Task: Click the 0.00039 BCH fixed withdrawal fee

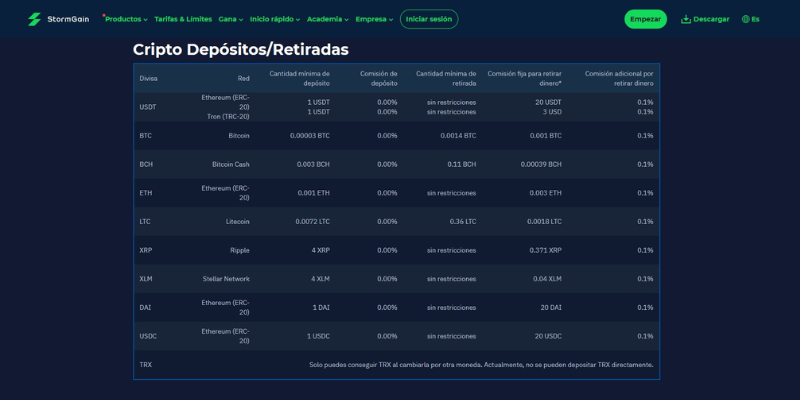Action: tap(541, 164)
